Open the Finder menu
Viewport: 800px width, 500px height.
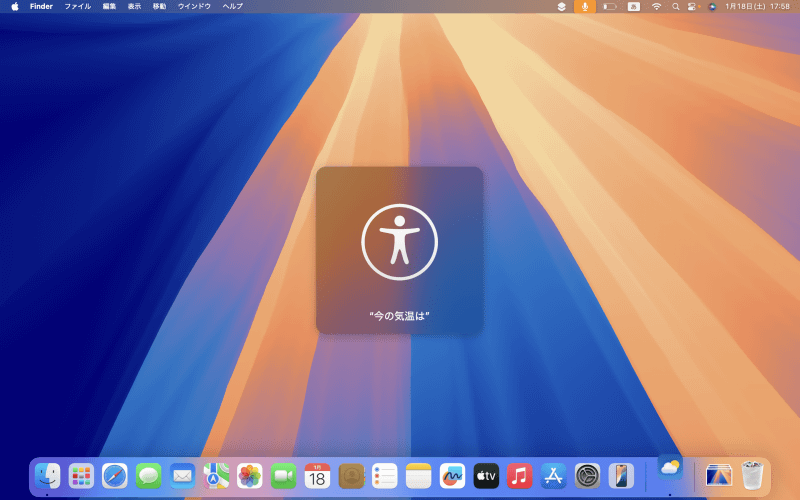(x=41, y=6)
